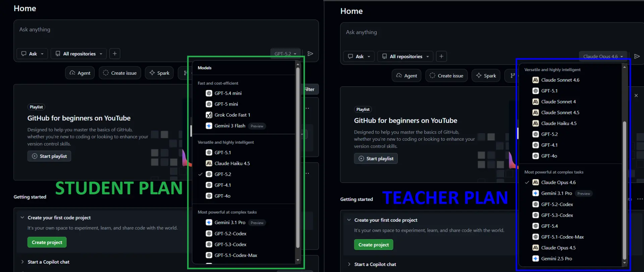Image resolution: width=644 pixels, height=272 pixels.
Task: Dismiss the playlist card with the X icon
Action: [636, 95]
